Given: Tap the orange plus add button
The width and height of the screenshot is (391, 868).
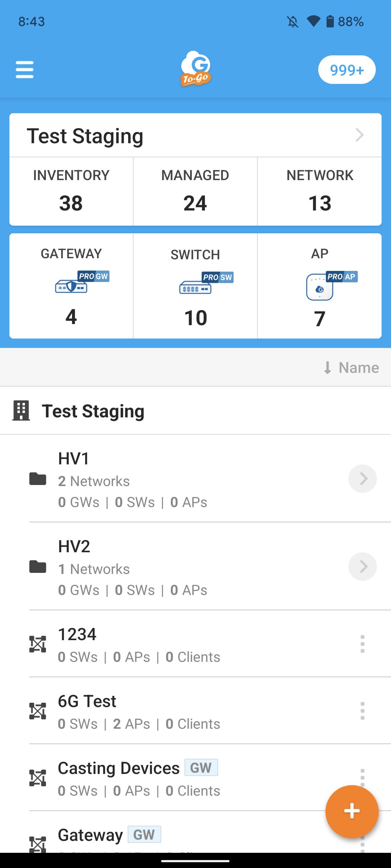Looking at the screenshot, I should pyautogui.click(x=352, y=811).
